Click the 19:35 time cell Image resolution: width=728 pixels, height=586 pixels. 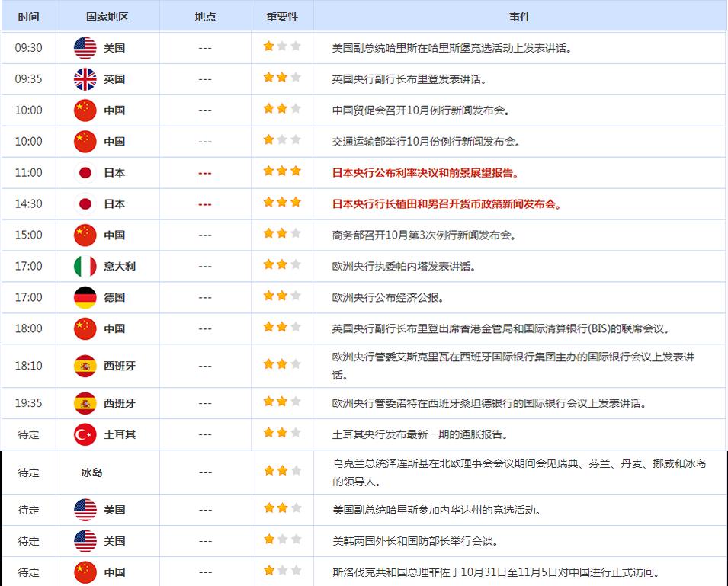click(28, 404)
